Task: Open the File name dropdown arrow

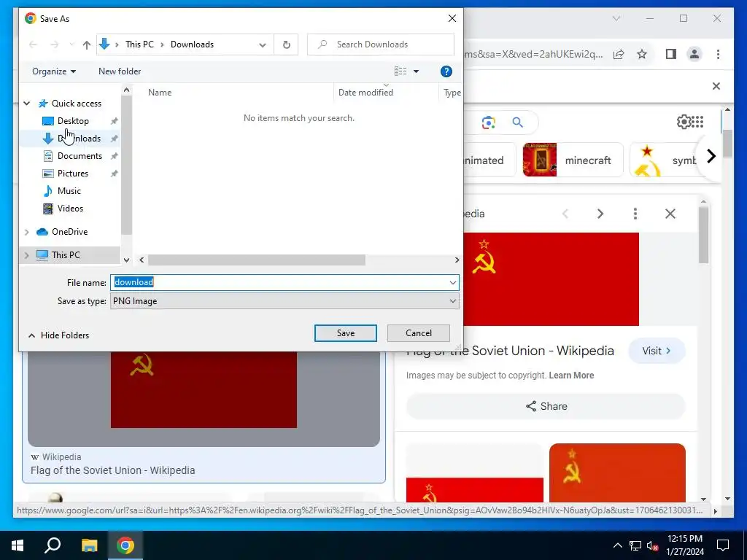Action: tap(452, 282)
